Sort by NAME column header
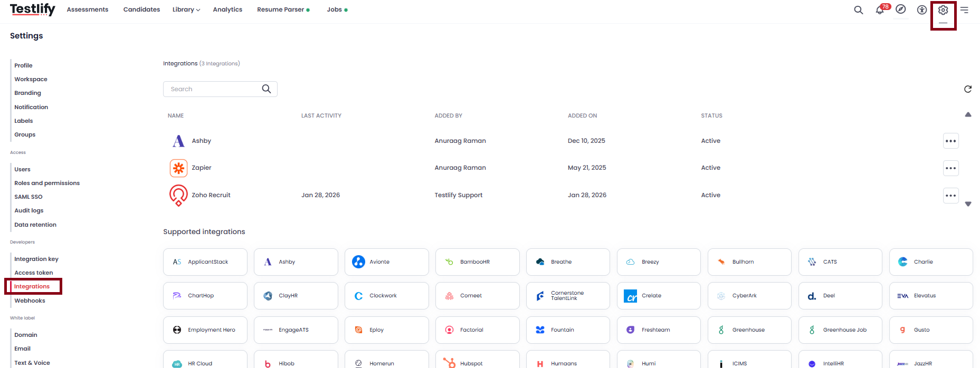This screenshot has height=368, width=980. pyautogui.click(x=176, y=115)
